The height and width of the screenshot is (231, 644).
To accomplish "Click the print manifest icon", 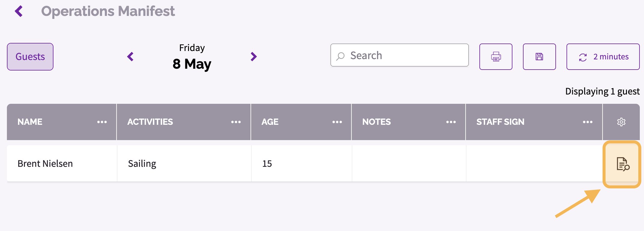I will pos(496,57).
